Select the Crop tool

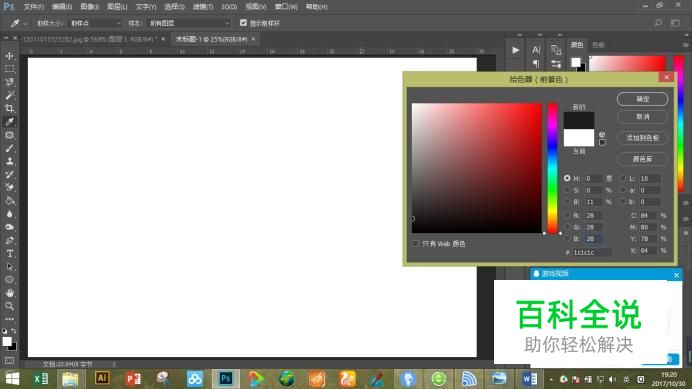9,109
